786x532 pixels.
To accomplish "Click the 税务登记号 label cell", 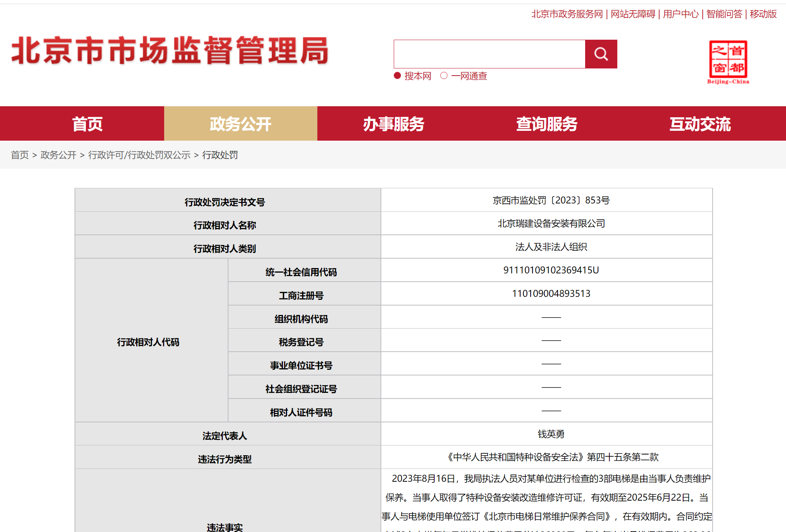I will [x=304, y=340].
